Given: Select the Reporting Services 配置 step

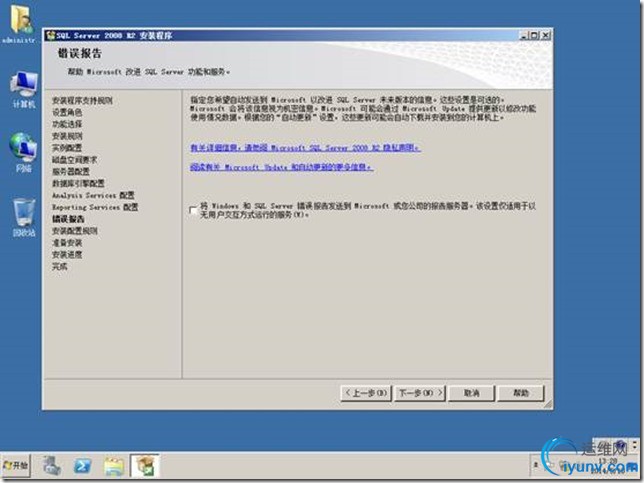Looking at the screenshot, I should coord(95,207).
